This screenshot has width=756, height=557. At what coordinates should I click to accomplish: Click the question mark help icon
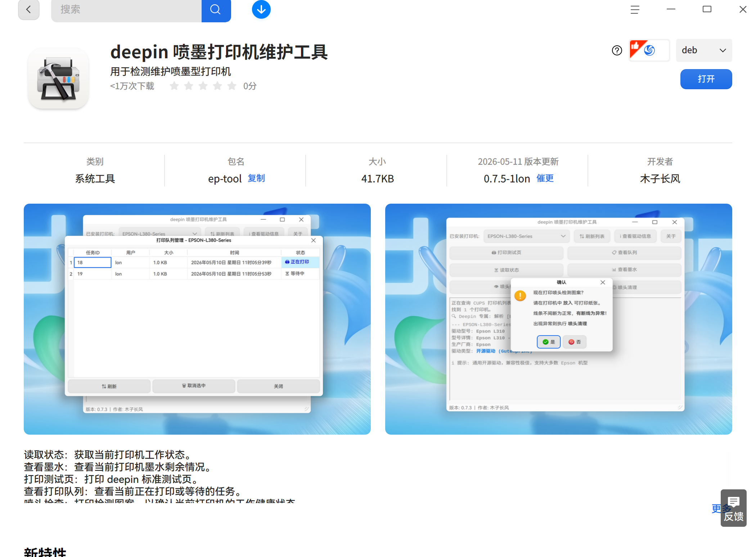[x=617, y=50]
